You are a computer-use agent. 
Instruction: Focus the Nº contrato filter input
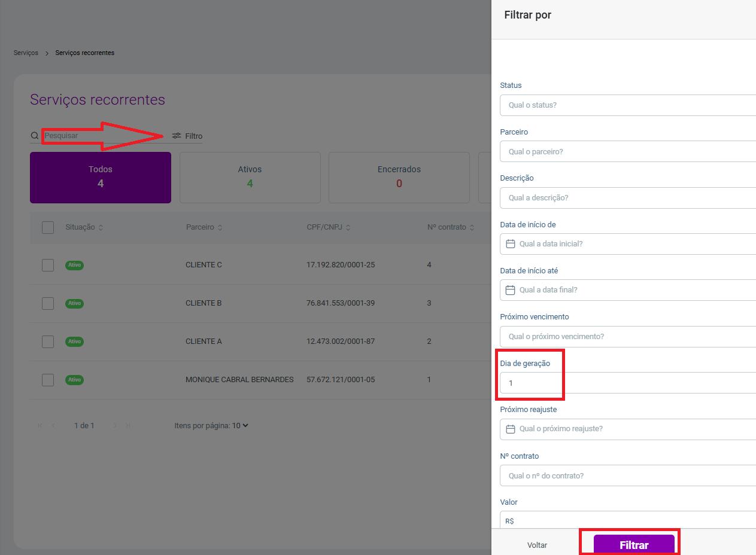click(628, 476)
